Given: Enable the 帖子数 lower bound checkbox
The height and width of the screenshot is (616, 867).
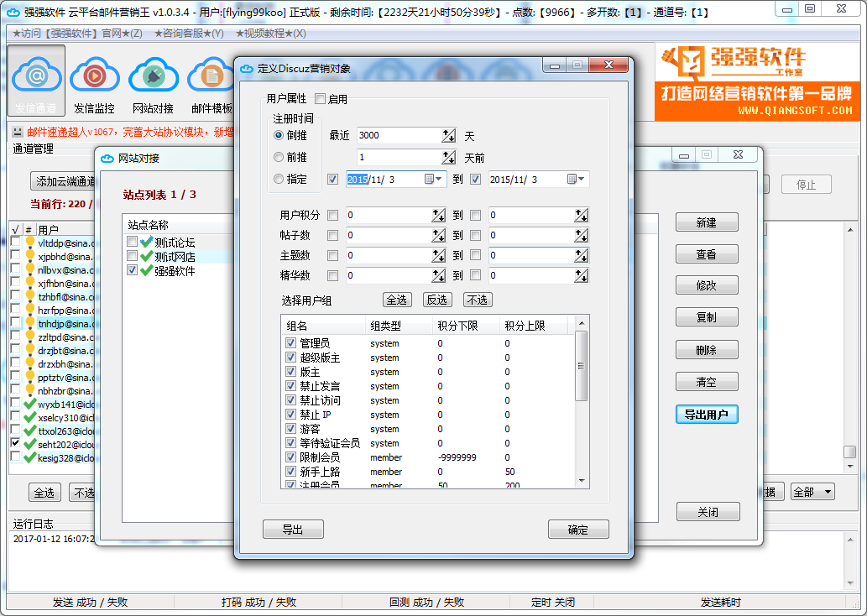Looking at the screenshot, I should pyautogui.click(x=332, y=236).
